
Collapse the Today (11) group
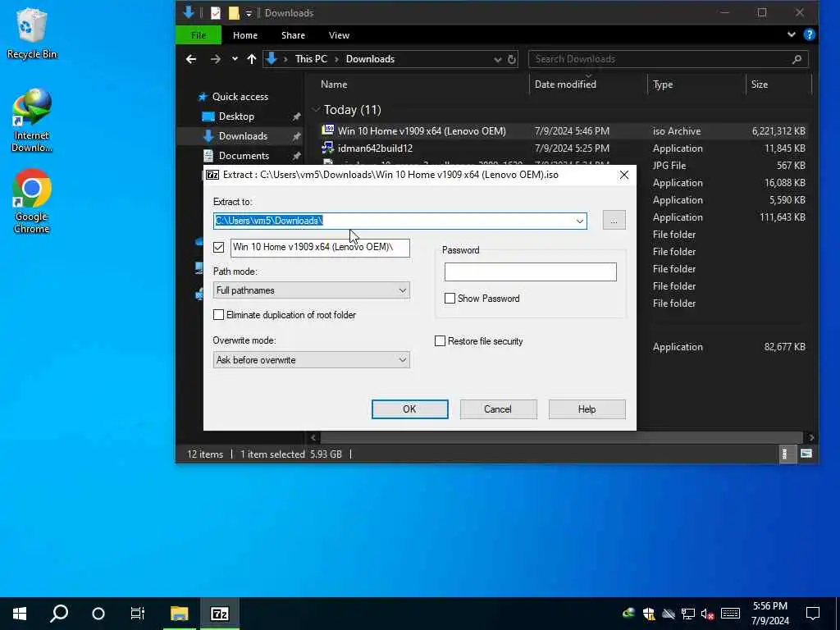click(316, 109)
